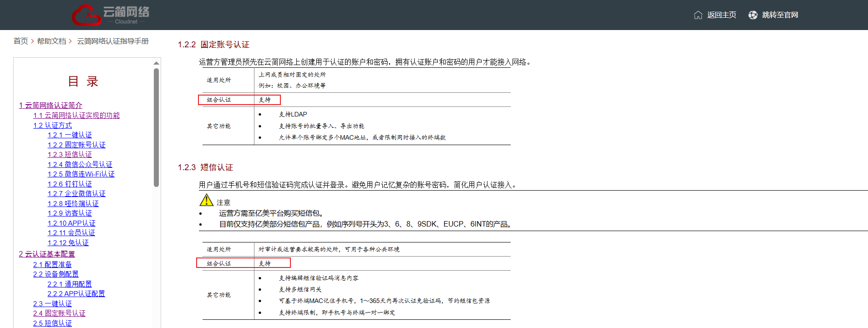Image resolution: width=868 pixels, height=328 pixels.
Task: Open contents link 1.2.2 固定账号认证
Action: [x=76, y=145]
